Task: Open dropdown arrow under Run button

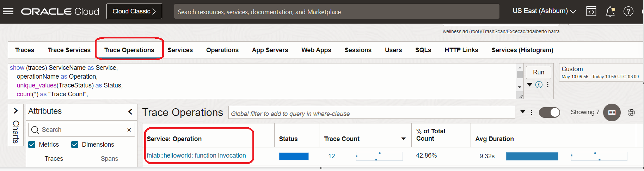Action: [x=529, y=85]
